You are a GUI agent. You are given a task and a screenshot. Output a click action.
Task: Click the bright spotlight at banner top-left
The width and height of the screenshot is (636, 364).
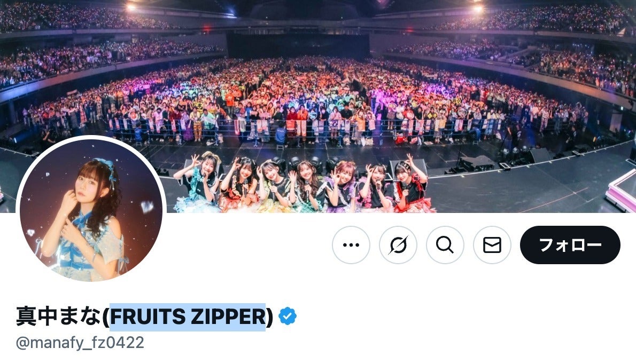click(130, 7)
